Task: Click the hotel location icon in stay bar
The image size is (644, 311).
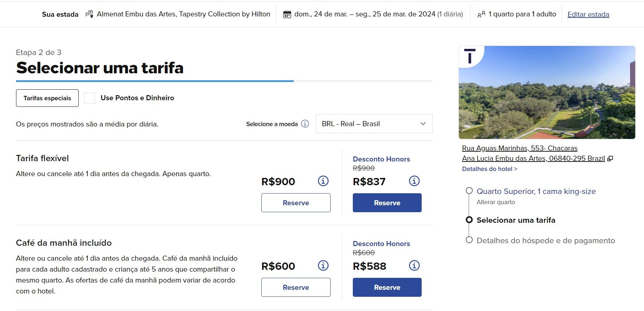Action: 89,14
